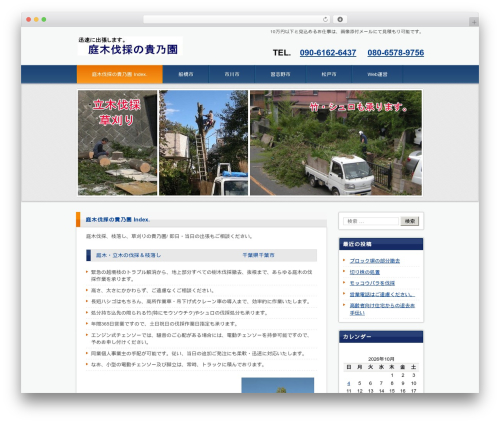Open recent post モッコウバラを伐採

(372, 283)
